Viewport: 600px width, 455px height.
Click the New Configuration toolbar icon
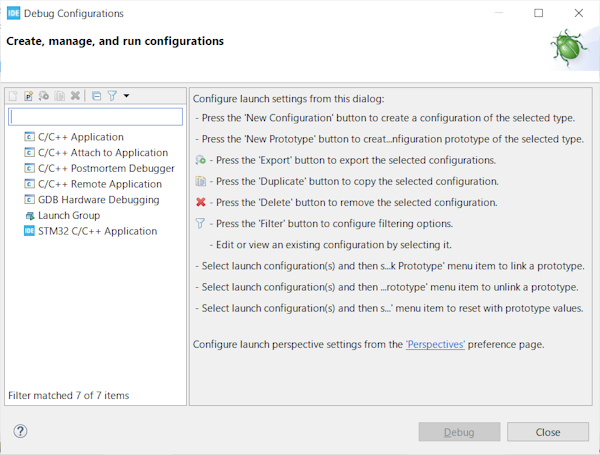click(13, 96)
